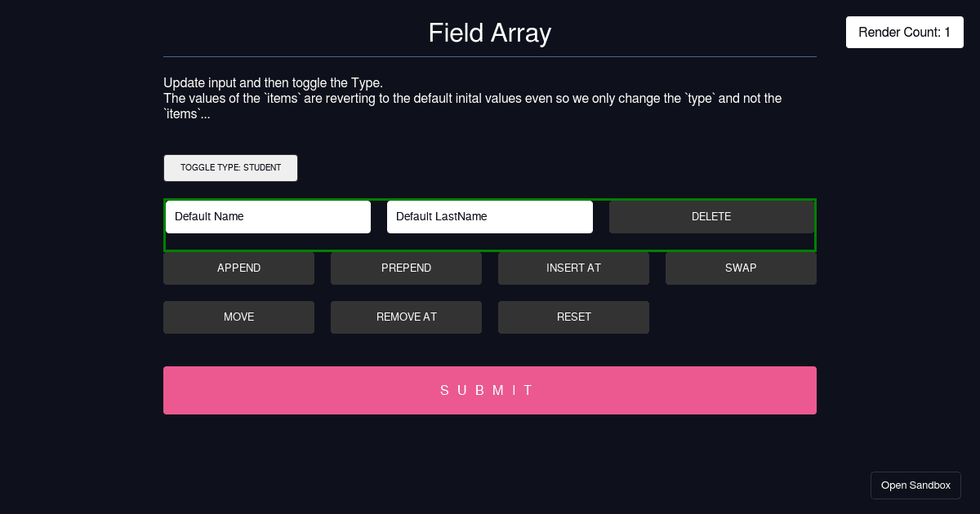Click the REMOVE AT button

(x=406, y=317)
